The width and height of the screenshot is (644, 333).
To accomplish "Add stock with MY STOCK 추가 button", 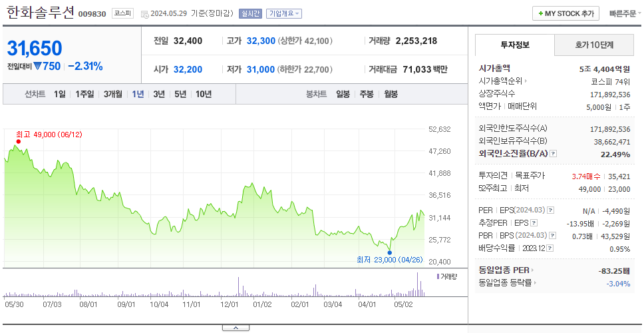I will pyautogui.click(x=565, y=13).
